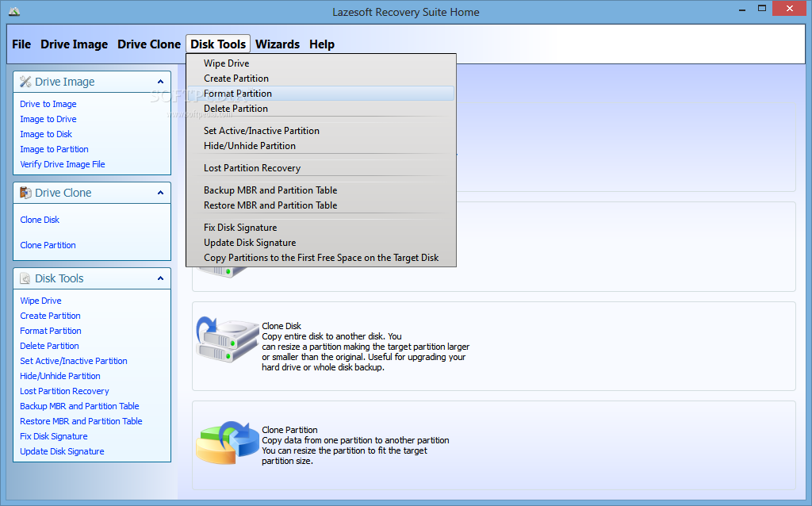Choose Backup MBR and Partition Table menu entry
812x506 pixels.
pos(321,190)
